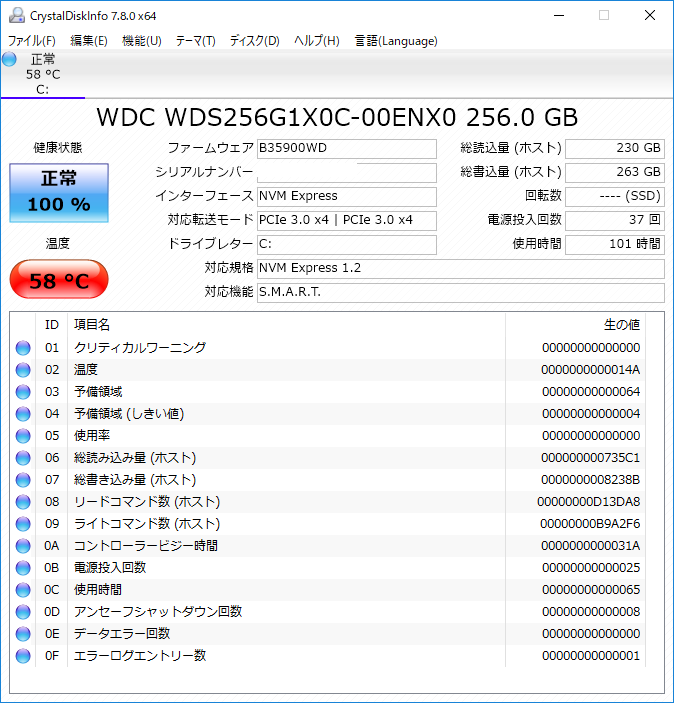Select raw value 0000000000064
674x703 pixels.
tap(591, 392)
